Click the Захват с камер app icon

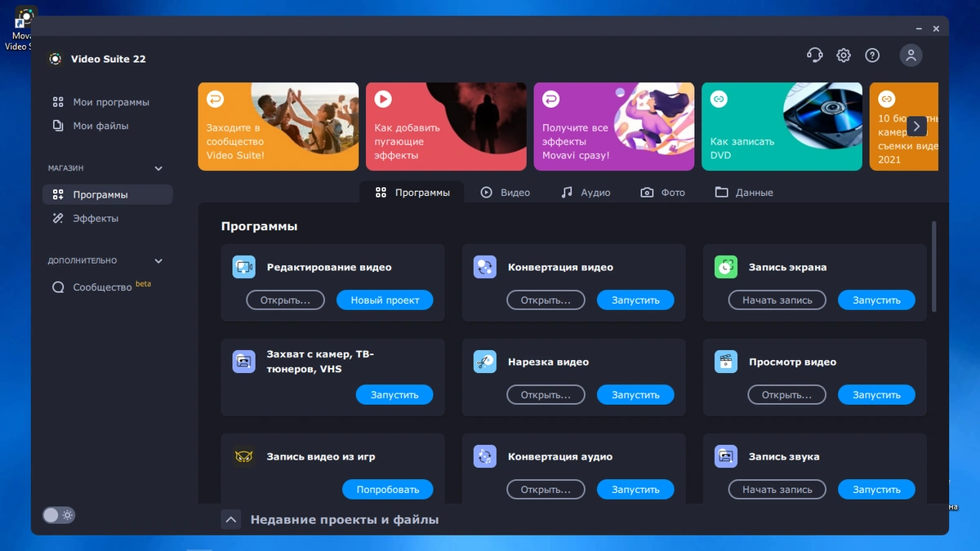(243, 362)
